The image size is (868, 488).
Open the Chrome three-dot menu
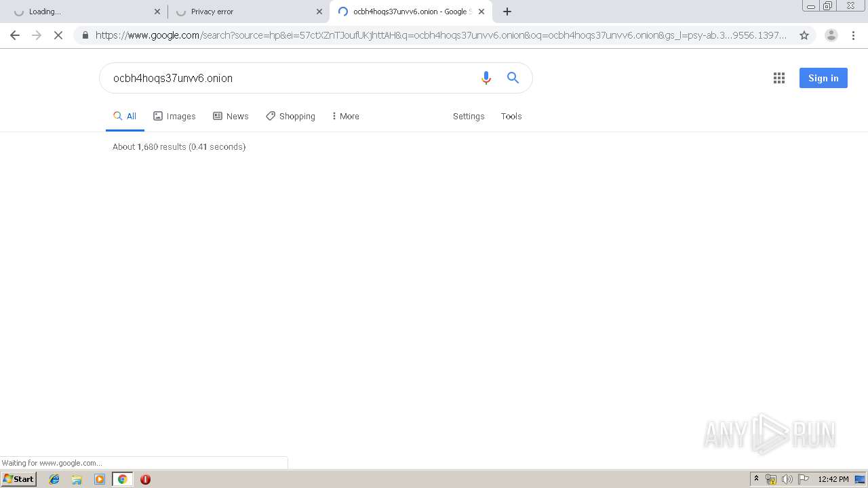(853, 35)
